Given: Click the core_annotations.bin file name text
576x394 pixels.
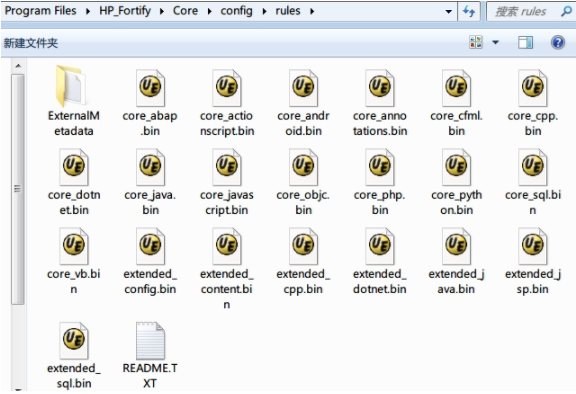Looking at the screenshot, I should [380, 123].
